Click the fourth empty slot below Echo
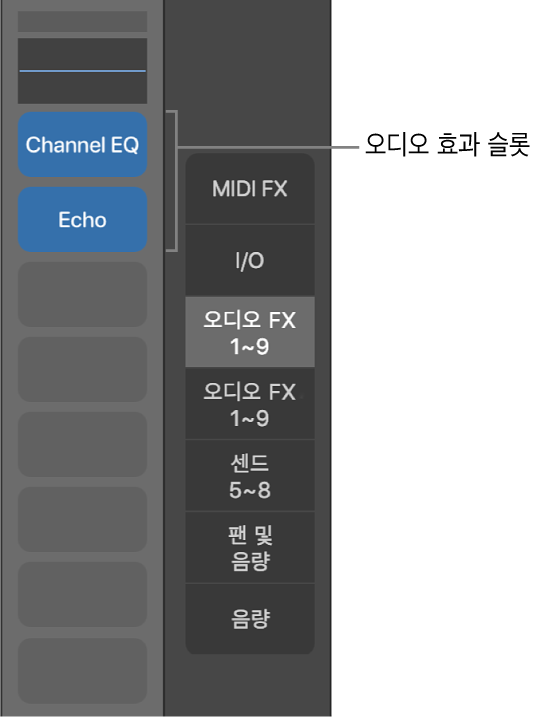Image resolution: width=537 pixels, height=718 pixels. pyautogui.click(x=82, y=520)
